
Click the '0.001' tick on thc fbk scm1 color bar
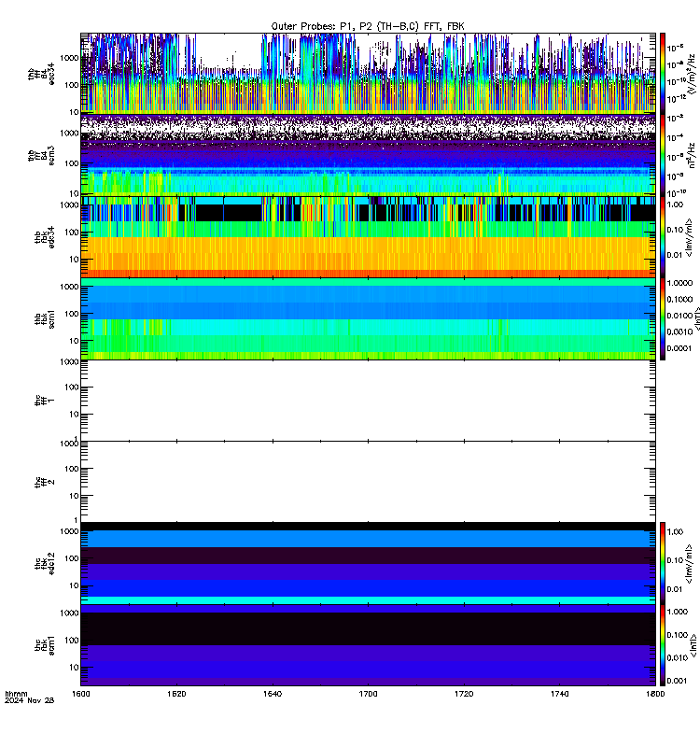tap(677, 681)
